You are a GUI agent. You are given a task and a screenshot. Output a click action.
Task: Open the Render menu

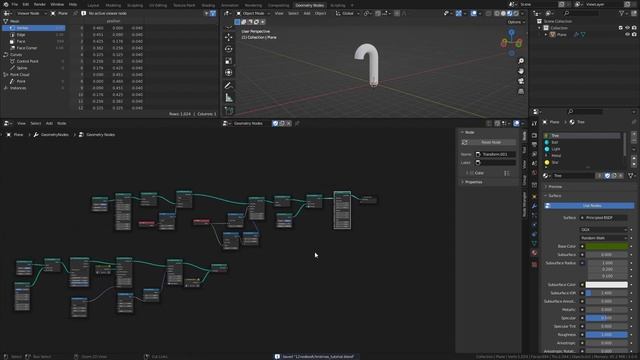[x=40, y=4]
